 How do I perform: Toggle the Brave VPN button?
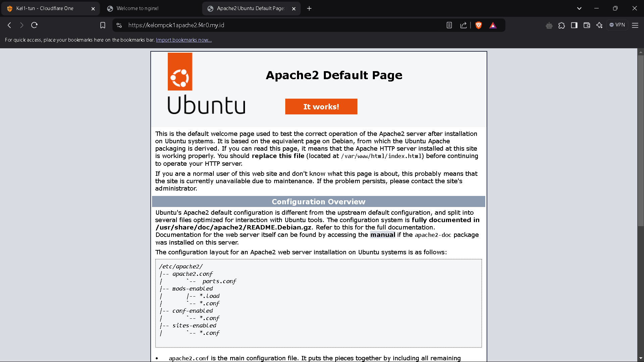pos(617,25)
